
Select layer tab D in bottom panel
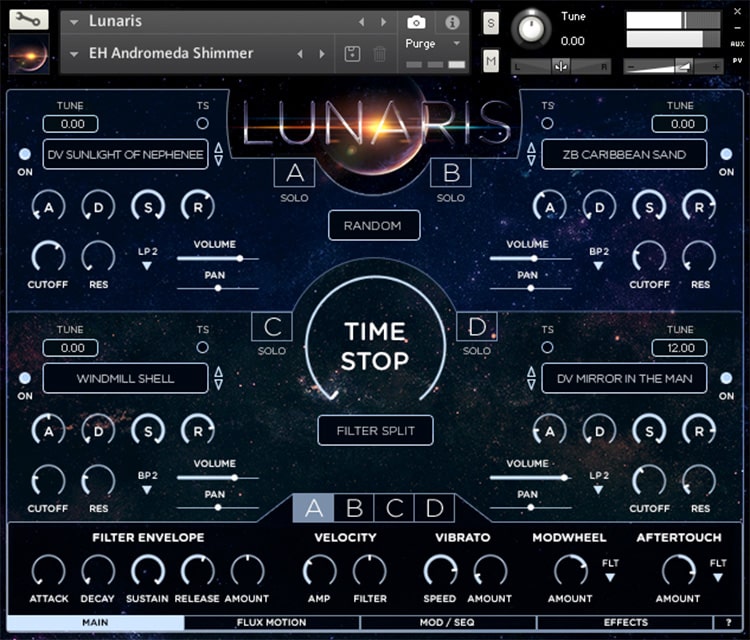pos(434,508)
